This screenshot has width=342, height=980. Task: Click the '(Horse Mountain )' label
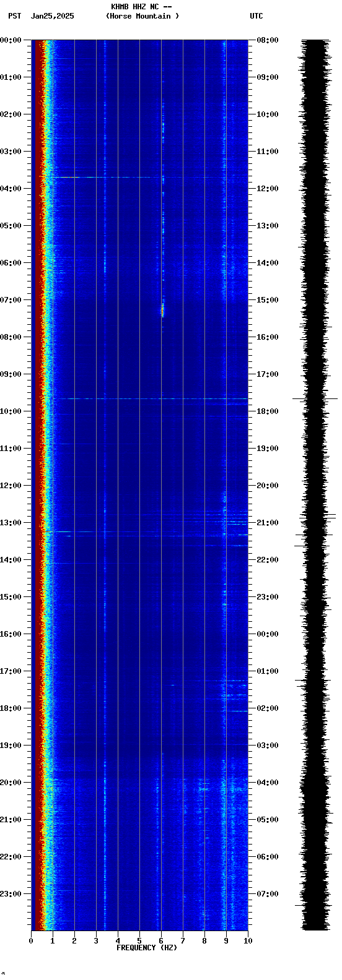coord(142,16)
